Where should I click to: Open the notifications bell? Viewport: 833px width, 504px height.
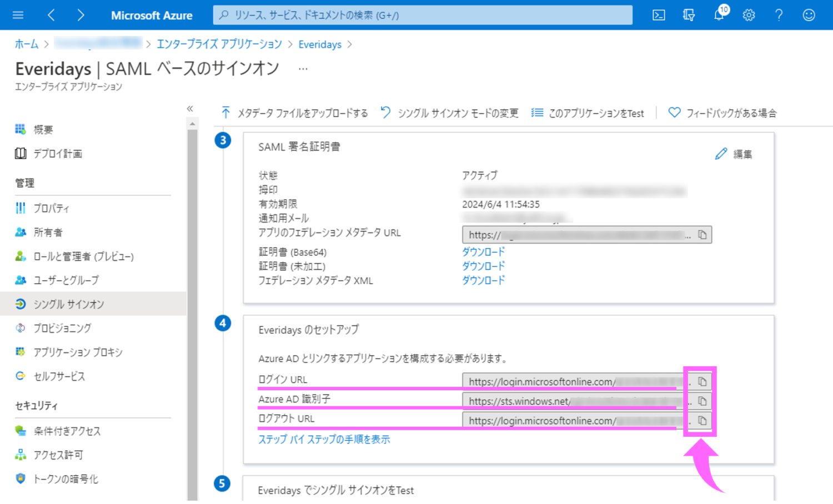[x=719, y=15]
